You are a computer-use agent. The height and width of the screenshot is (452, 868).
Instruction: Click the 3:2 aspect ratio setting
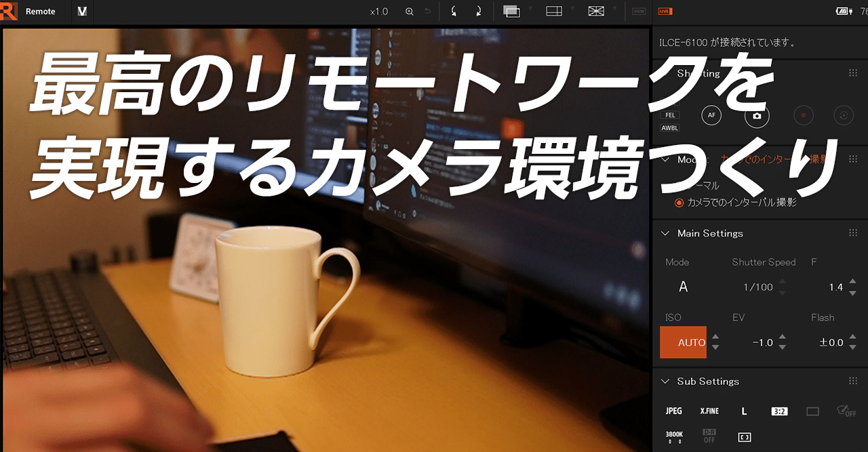click(x=779, y=411)
